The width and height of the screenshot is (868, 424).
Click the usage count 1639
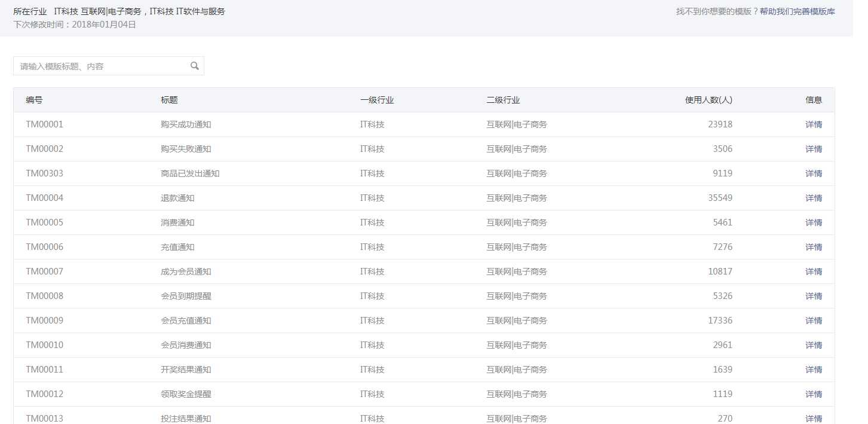pos(723,370)
